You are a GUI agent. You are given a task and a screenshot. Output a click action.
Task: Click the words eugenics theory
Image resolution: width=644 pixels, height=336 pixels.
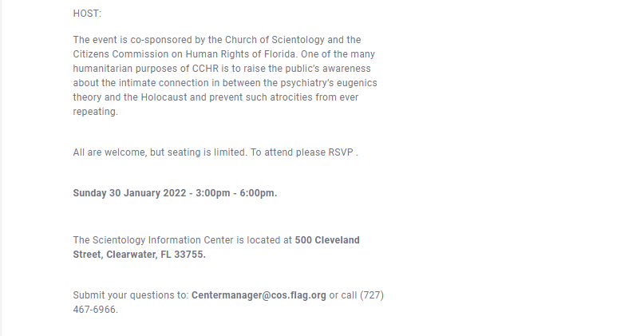(x=351, y=83)
